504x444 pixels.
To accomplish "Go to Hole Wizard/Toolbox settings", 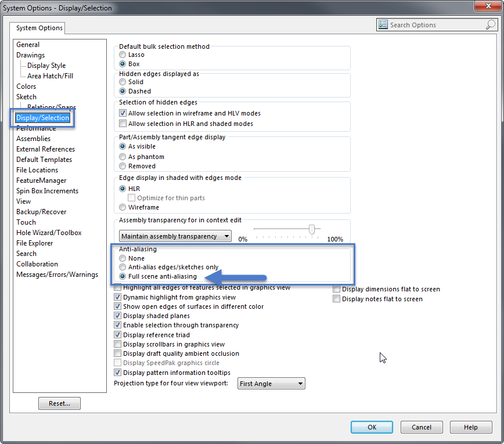I will tap(48, 232).
